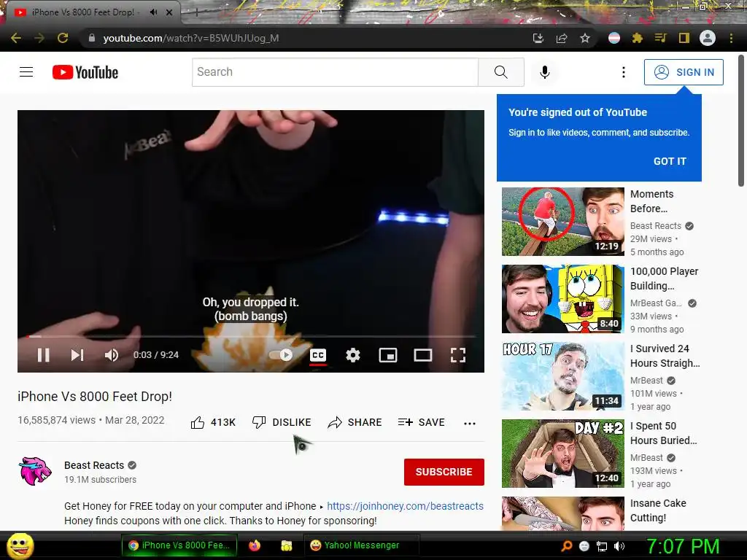Like the video with thumbs up
This screenshot has height=560, width=747.
(213, 422)
